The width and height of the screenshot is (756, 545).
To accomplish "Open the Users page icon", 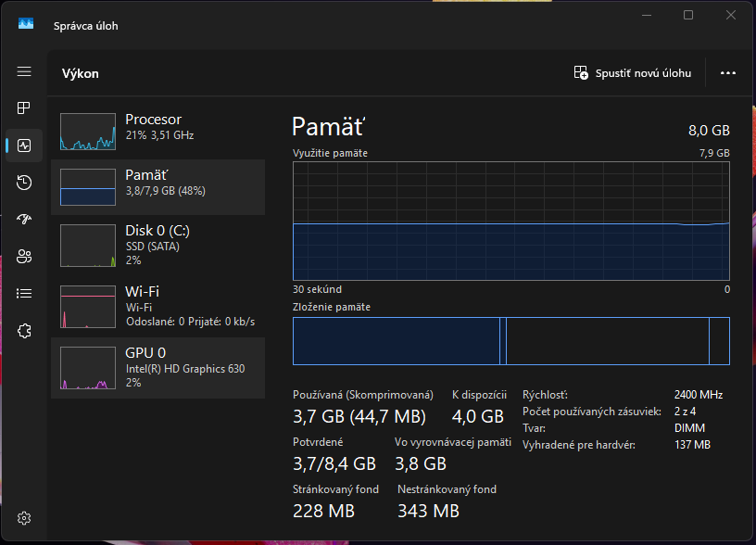I will (24, 257).
